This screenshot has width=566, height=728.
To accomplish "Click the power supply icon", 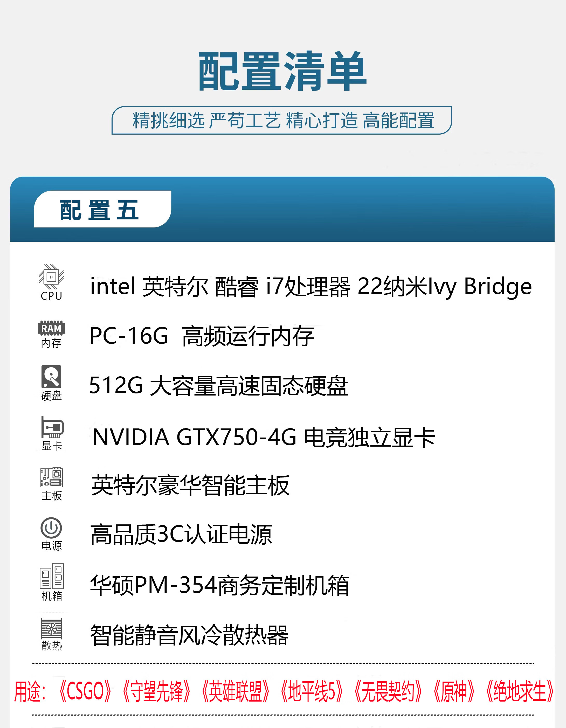I will 51,528.
